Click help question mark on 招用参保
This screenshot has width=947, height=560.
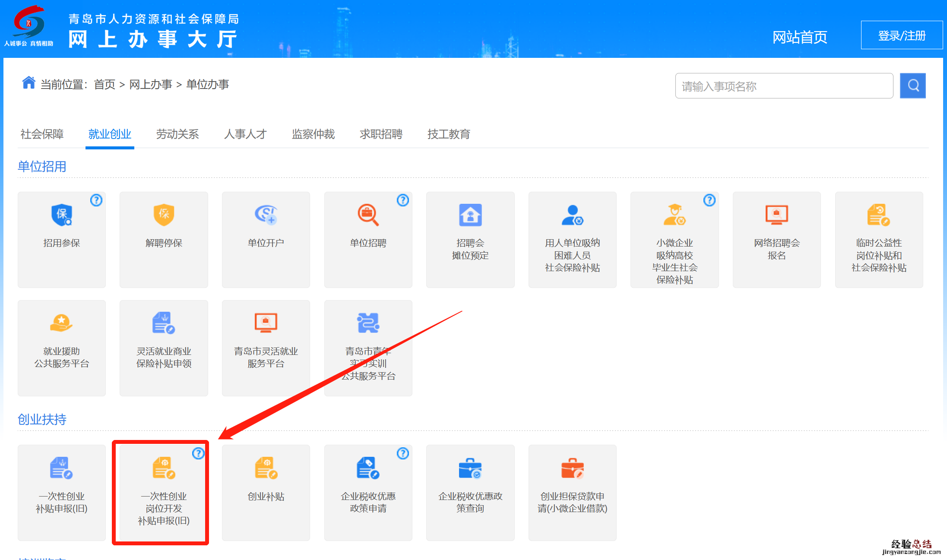tap(96, 200)
